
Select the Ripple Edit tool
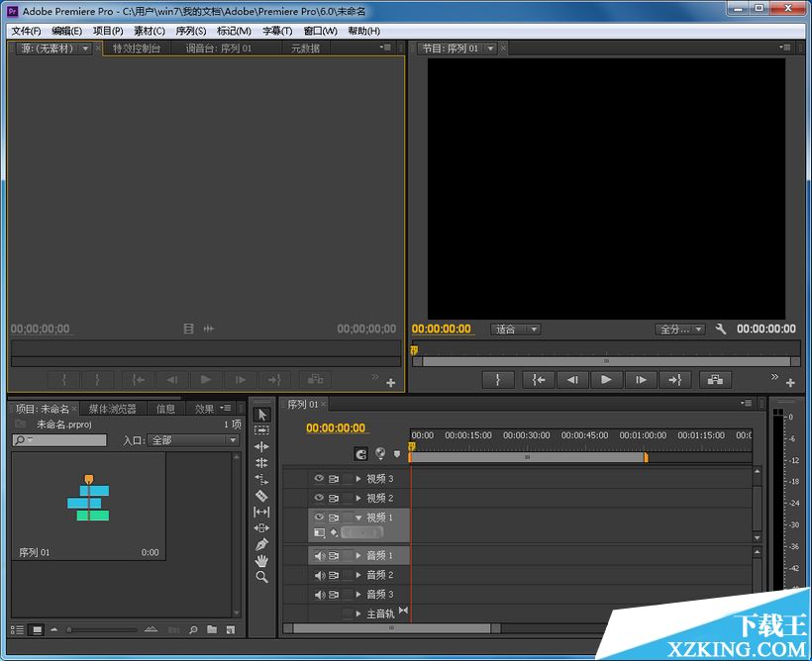click(x=261, y=446)
